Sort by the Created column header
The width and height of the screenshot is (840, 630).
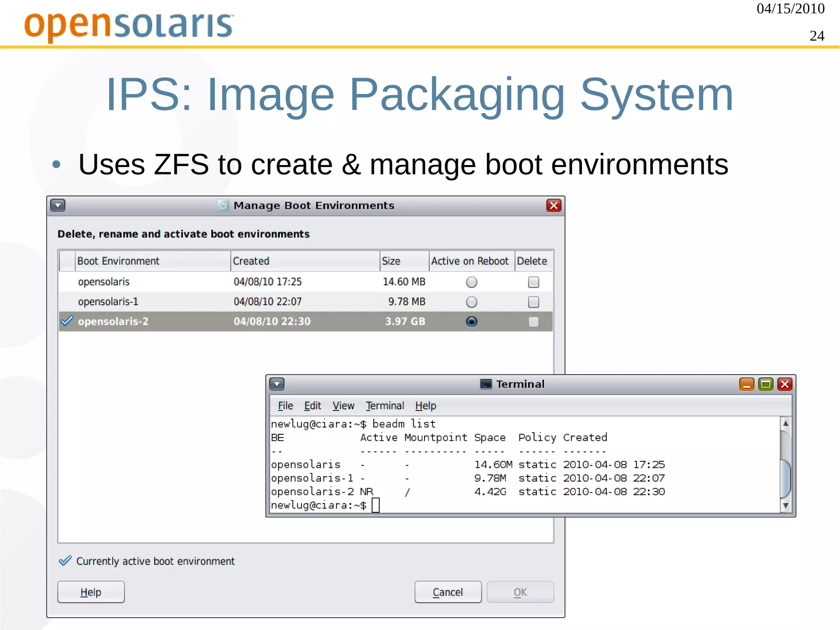[305, 261]
